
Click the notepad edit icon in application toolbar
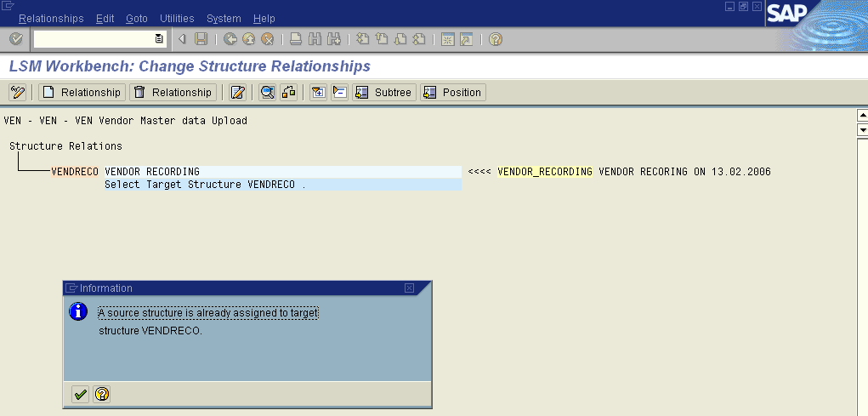[238, 92]
